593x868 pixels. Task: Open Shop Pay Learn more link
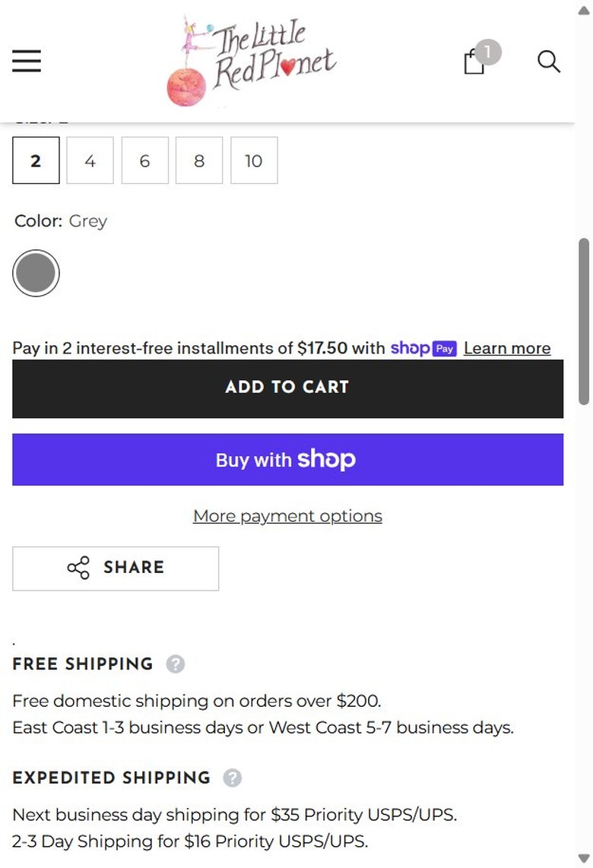507,348
